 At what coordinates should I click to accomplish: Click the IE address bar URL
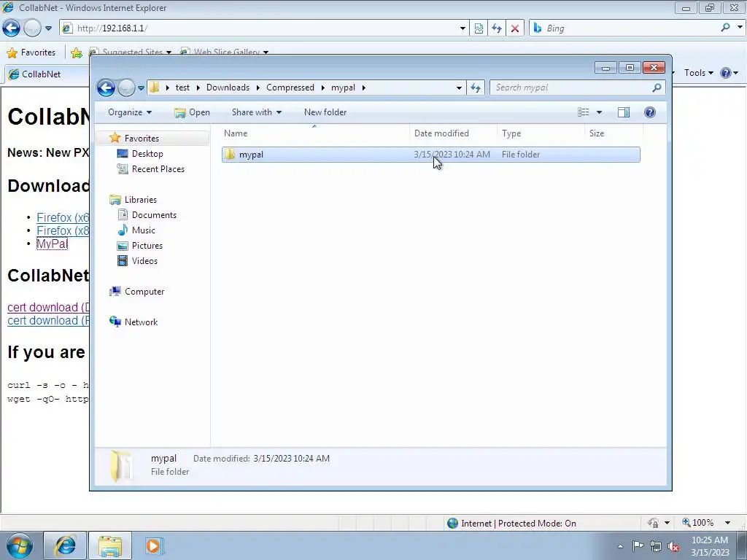[112, 28]
